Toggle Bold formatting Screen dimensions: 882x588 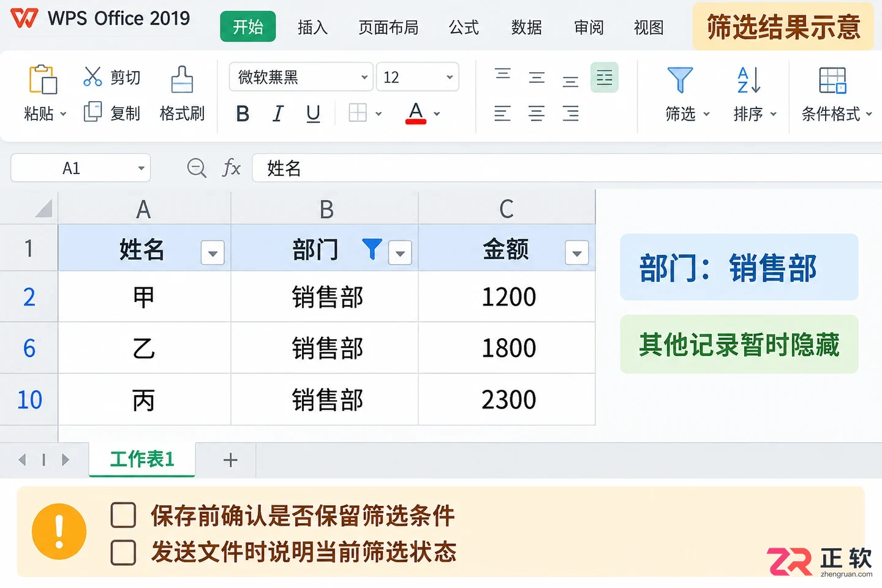coord(243,113)
